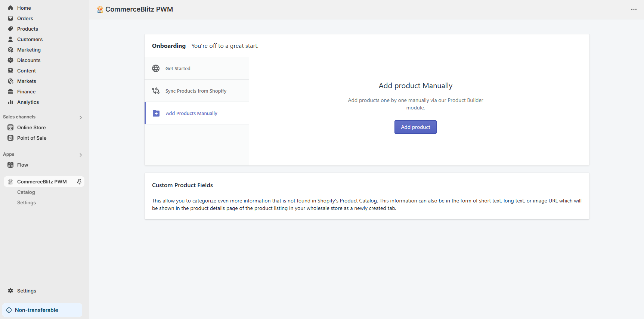This screenshot has height=319, width=644.
Task: Click the Add product Manually heading
Action: click(x=415, y=86)
